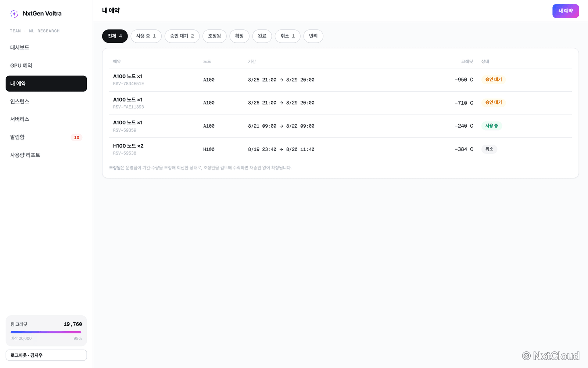Go to GPU 예약 in sidebar
Screen dimensions: 588x368
(46, 66)
